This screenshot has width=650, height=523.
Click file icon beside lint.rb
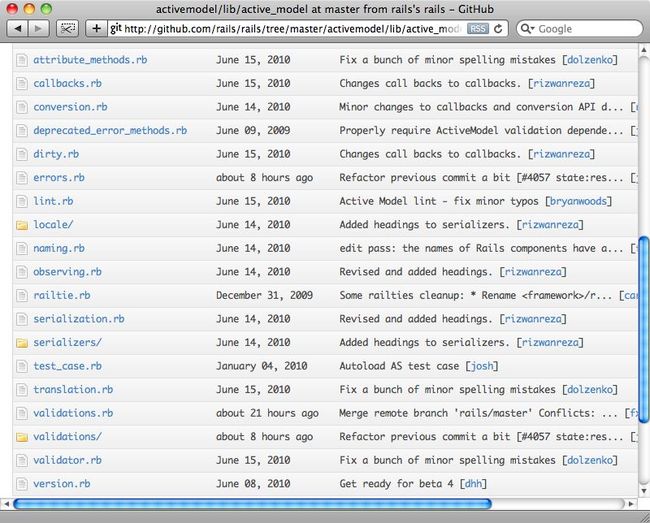click(x=22, y=202)
